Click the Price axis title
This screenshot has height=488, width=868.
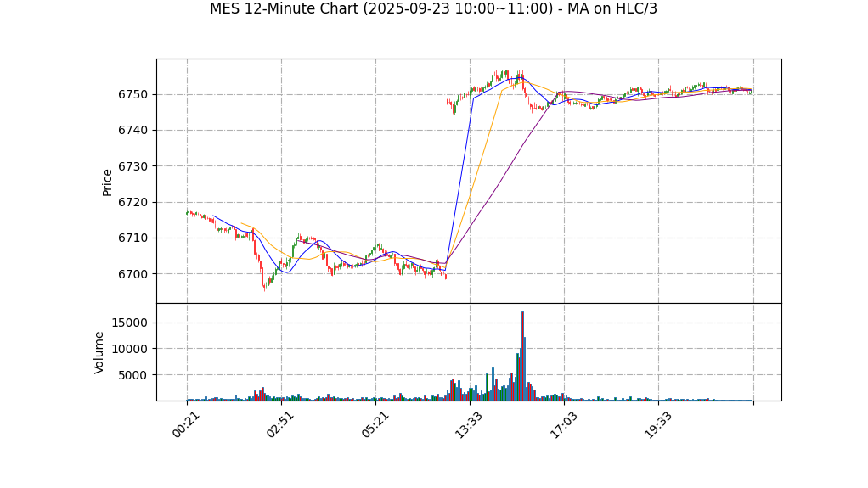[x=107, y=183]
